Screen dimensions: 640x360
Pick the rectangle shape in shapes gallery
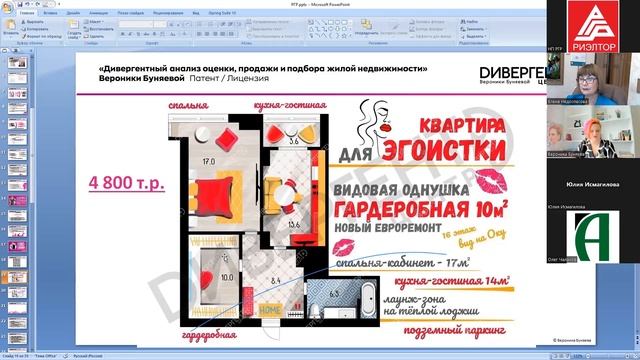331,22
